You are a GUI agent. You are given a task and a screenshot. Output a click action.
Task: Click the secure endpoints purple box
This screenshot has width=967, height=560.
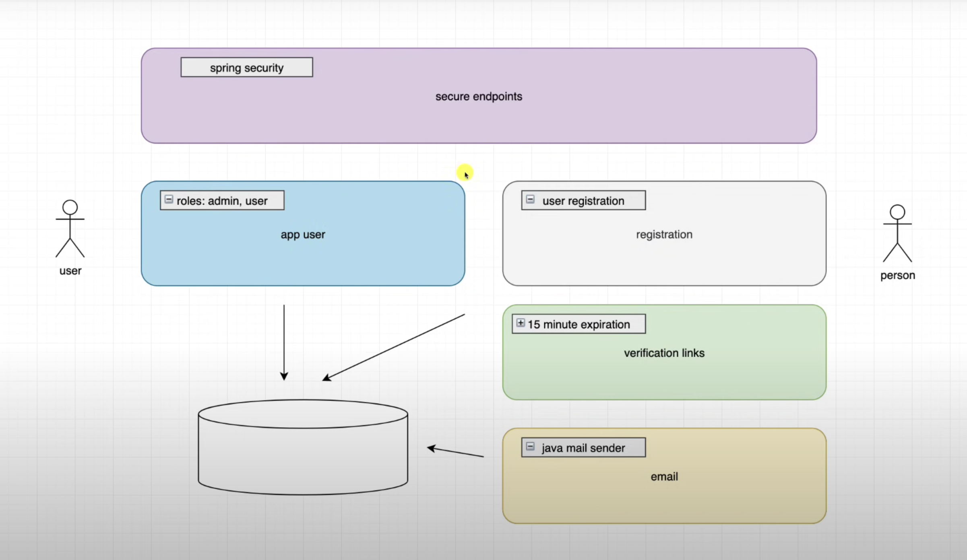[x=479, y=96]
